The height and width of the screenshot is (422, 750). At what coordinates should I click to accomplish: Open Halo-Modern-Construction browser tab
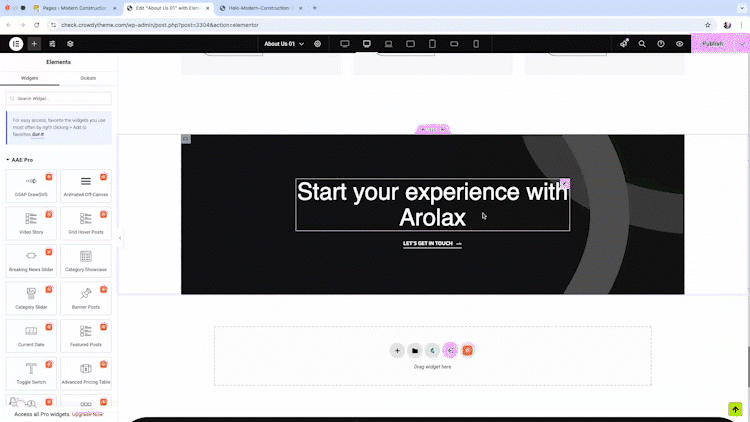tap(261, 8)
